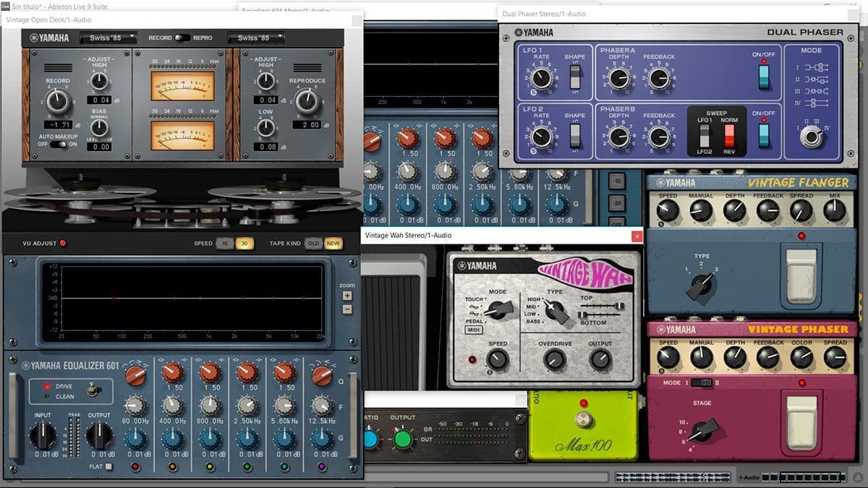This screenshot has width=868, height=488.
Task: Click the zoom plus button on EQ graph
Action: tap(347, 296)
